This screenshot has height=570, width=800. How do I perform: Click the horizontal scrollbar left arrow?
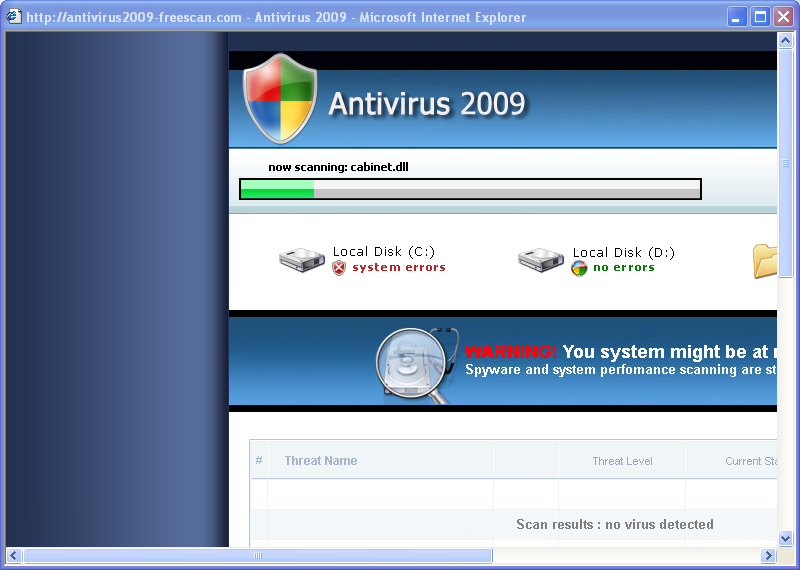[13, 555]
